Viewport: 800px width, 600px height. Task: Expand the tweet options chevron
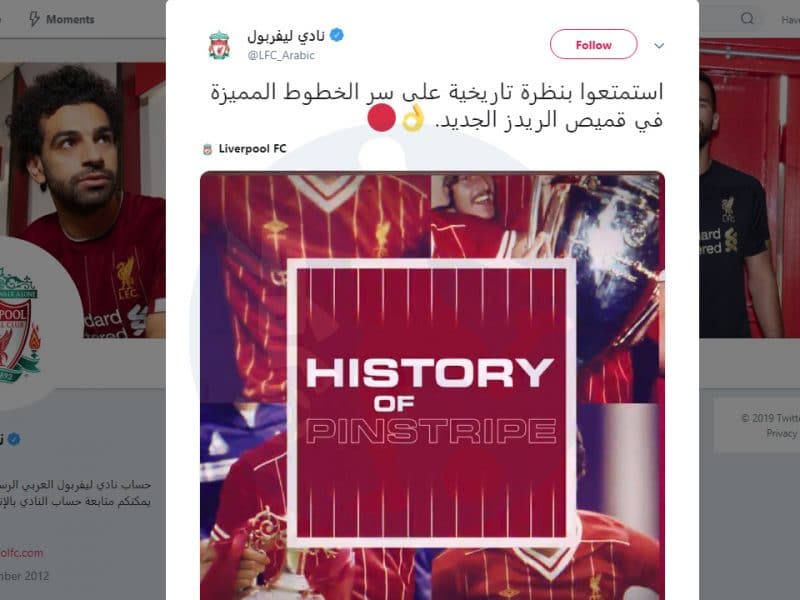tap(659, 46)
